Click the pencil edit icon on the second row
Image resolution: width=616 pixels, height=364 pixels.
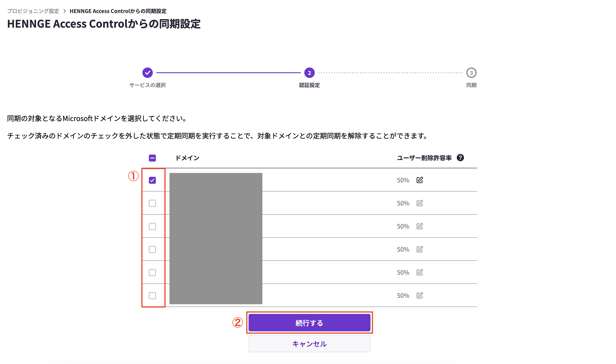click(420, 203)
